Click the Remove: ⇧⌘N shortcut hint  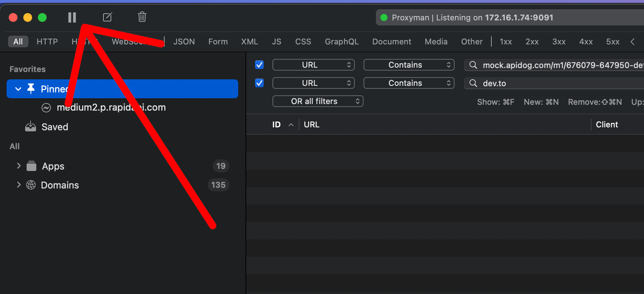595,102
